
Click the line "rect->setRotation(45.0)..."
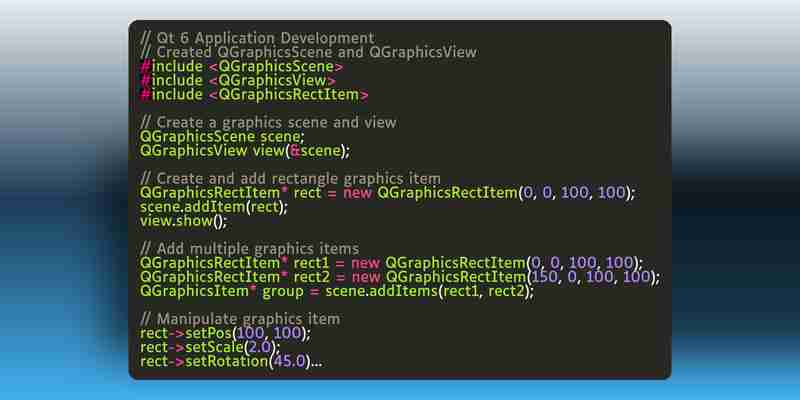point(231,362)
